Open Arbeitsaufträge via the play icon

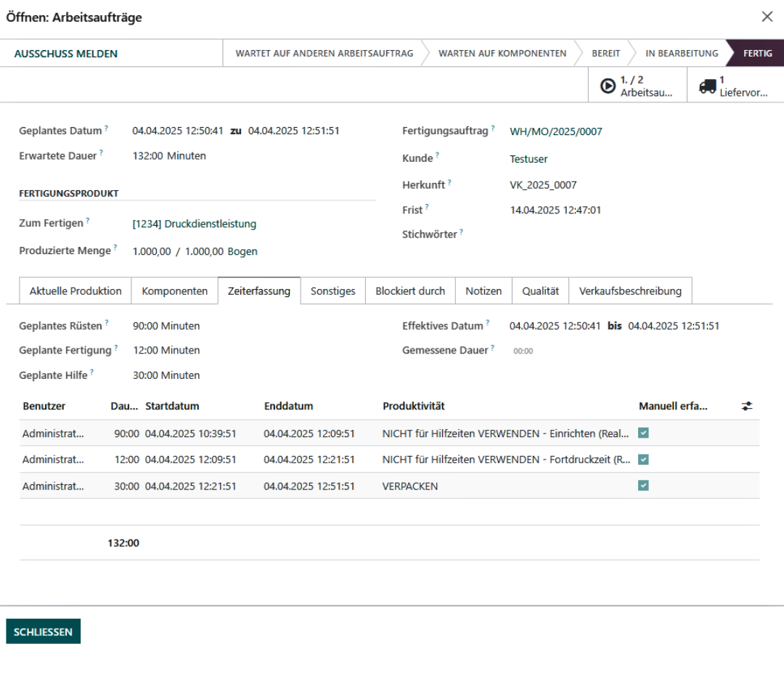click(608, 85)
